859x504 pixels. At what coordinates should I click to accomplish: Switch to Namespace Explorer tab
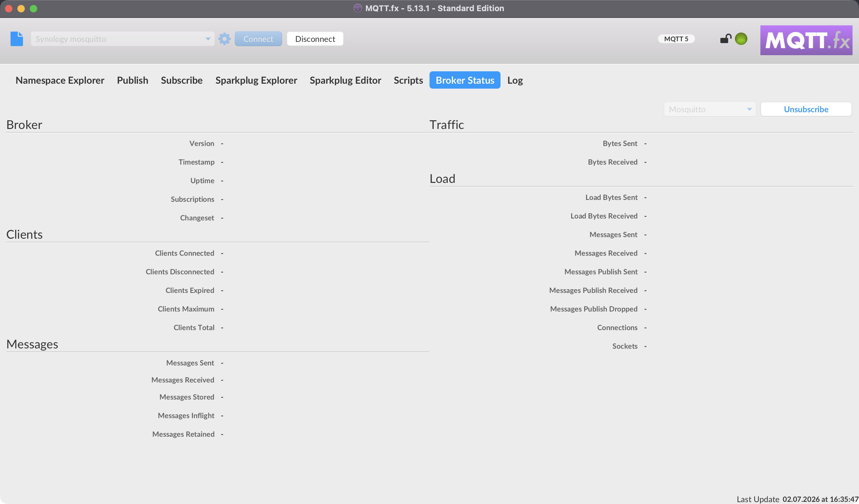[60, 80]
